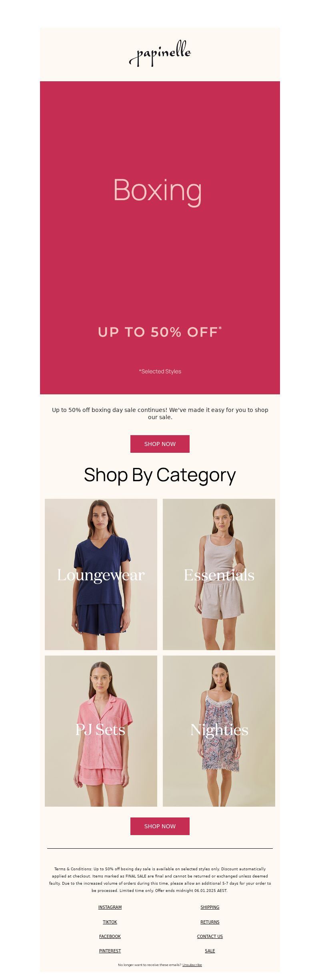320x980 pixels.
Task: Open the RETURNS link
Action: [210, 922]
